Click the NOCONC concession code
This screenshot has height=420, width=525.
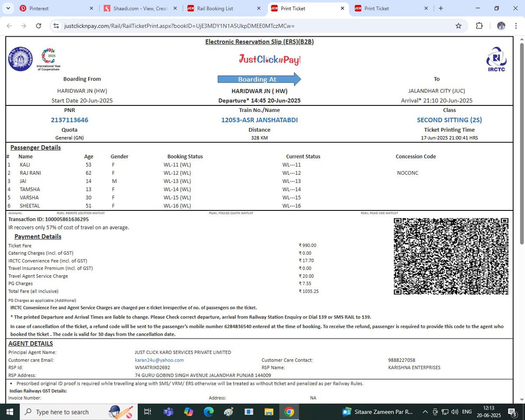(408, 173)
